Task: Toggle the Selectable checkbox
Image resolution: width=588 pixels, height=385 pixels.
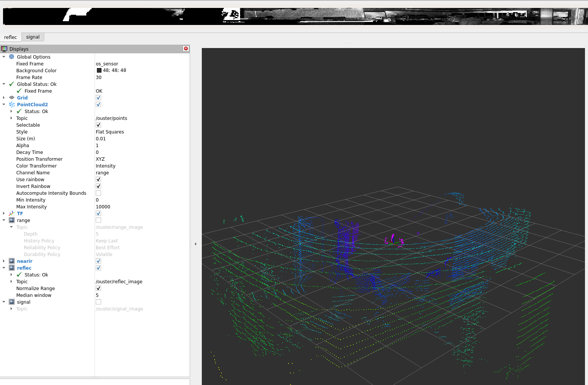Action: pos(98,125)
